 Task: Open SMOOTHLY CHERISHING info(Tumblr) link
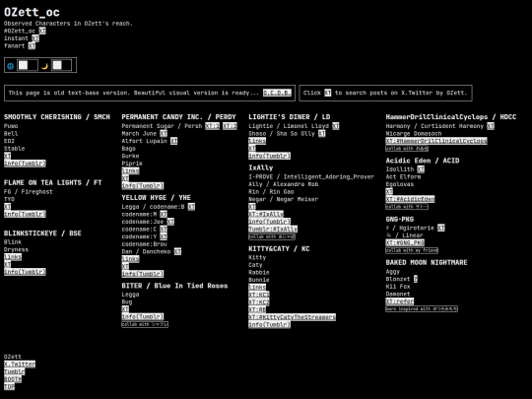(x=25, y=164)
